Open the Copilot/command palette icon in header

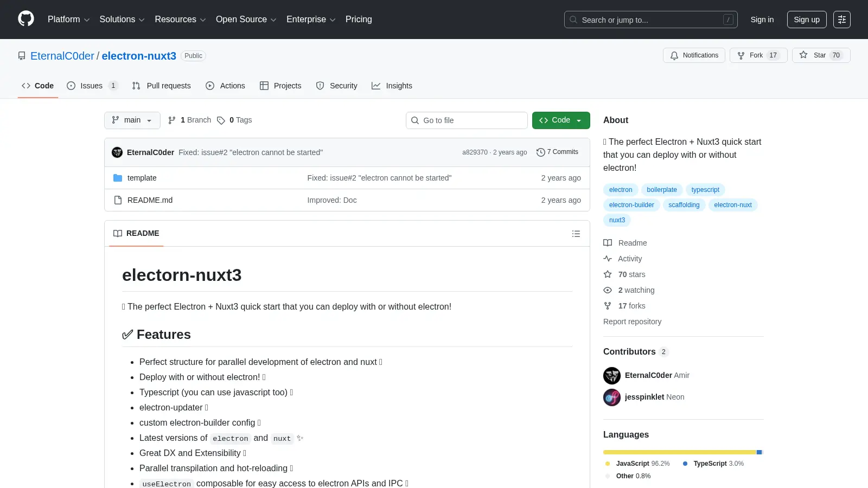pos(842,20)
